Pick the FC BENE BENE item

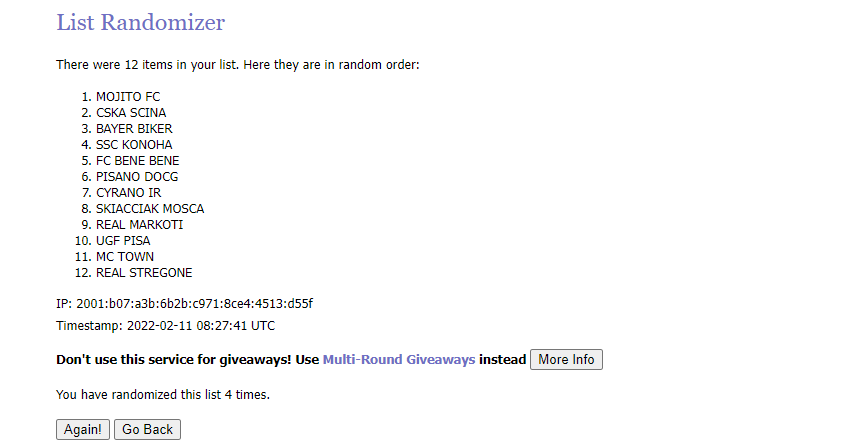[x=137, y=161]
